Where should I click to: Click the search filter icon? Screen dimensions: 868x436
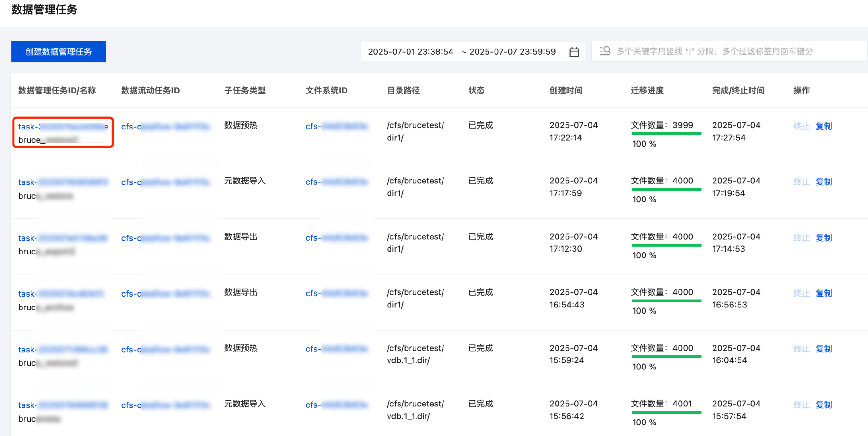pos(605,51)
